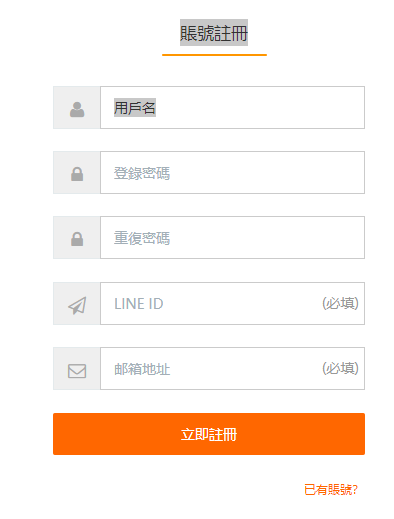Viewport: 394px width, 519px height.
Task: Click the paper plane icon beside LINE ID
Action: (77, 305)
